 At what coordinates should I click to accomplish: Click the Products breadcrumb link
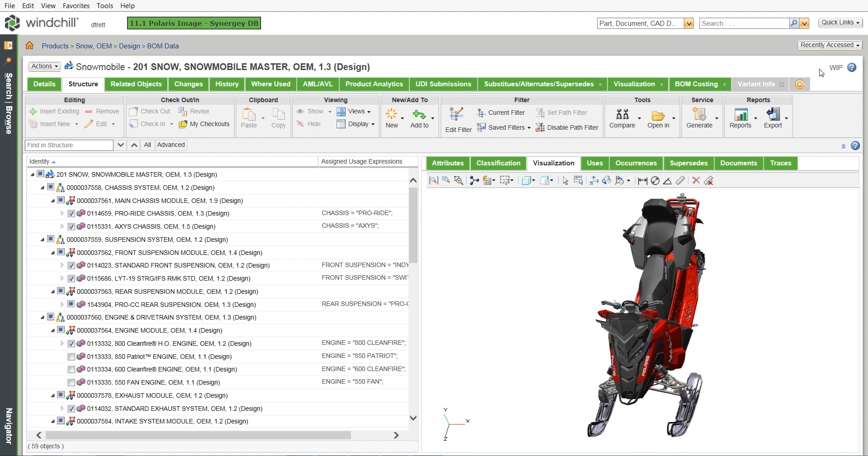click(55, 46)
